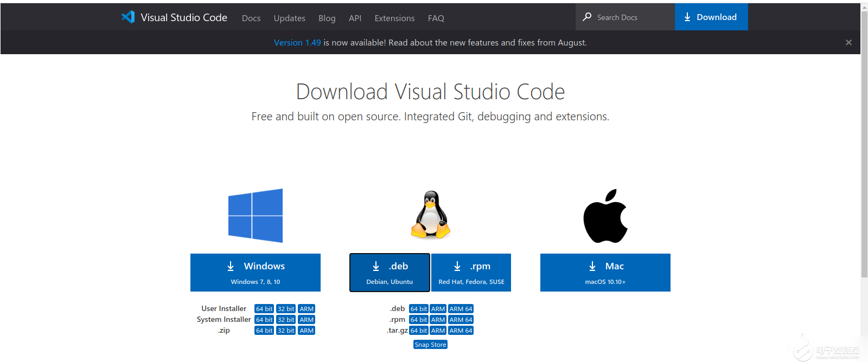Click the Visual Studio Code title text

(x=184, y=17)
